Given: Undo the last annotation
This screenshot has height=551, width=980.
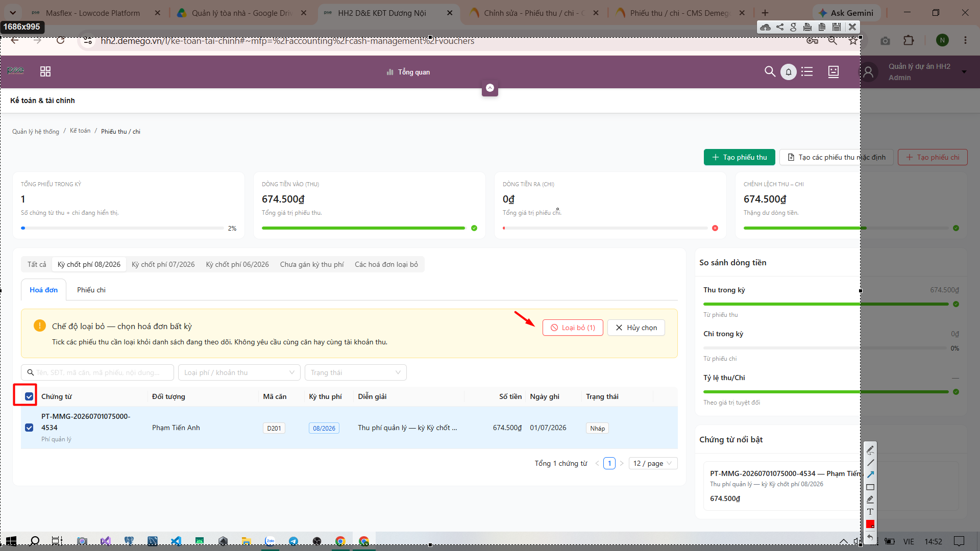Looking at the screenshot, I should point(870,537).
